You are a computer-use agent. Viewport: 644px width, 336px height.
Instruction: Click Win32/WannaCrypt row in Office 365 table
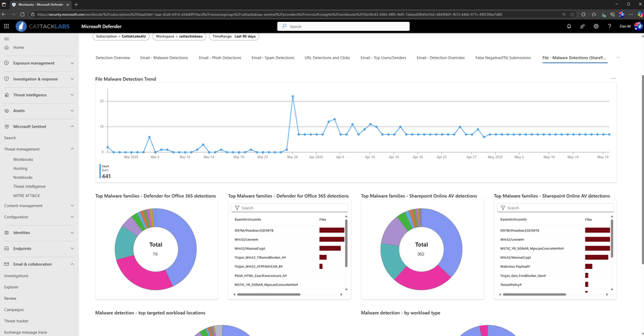click(290, 248)
